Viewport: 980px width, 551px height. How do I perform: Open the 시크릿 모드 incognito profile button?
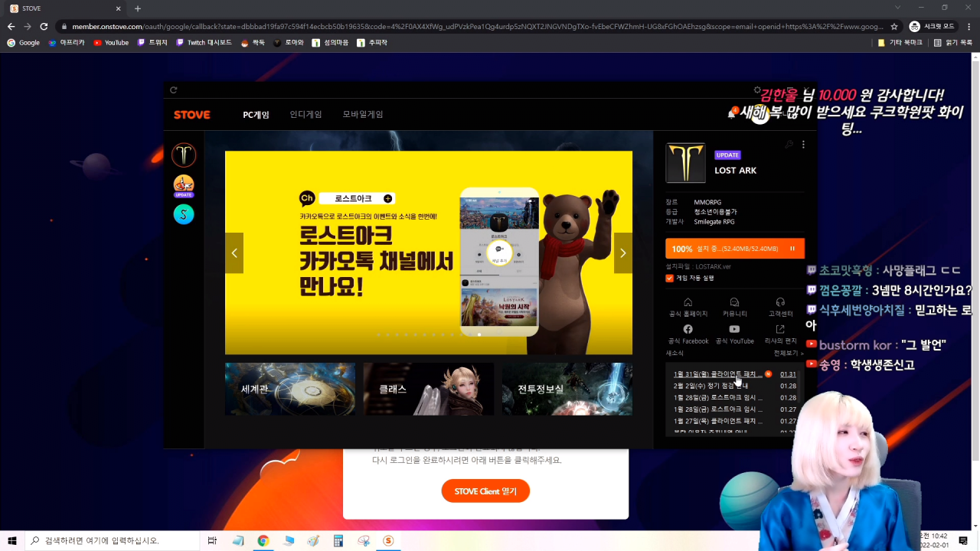932,26
